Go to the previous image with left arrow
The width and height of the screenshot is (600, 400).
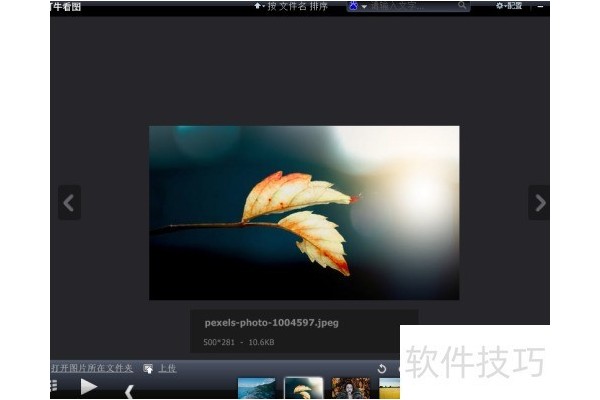coord(68,203)
